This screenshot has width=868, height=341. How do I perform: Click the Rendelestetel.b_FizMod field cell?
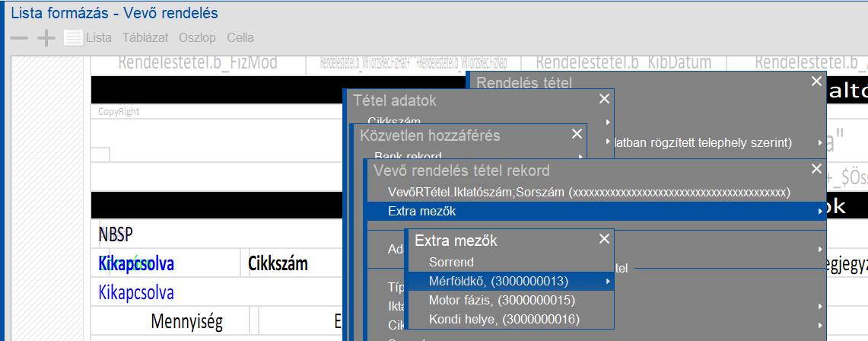coord(198,64)
